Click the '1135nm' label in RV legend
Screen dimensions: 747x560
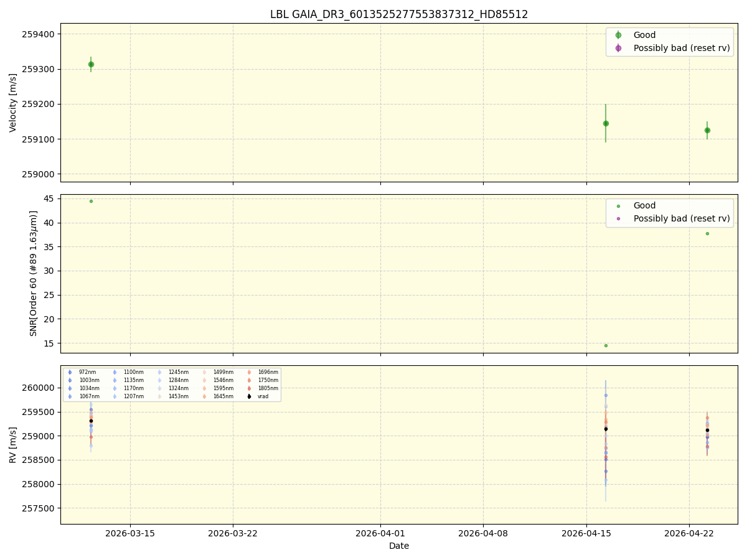tap(133, 380)
